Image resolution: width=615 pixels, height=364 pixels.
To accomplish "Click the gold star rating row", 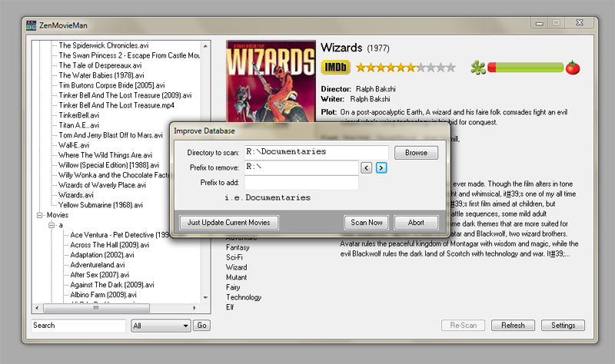I will (x=405, y=68).
